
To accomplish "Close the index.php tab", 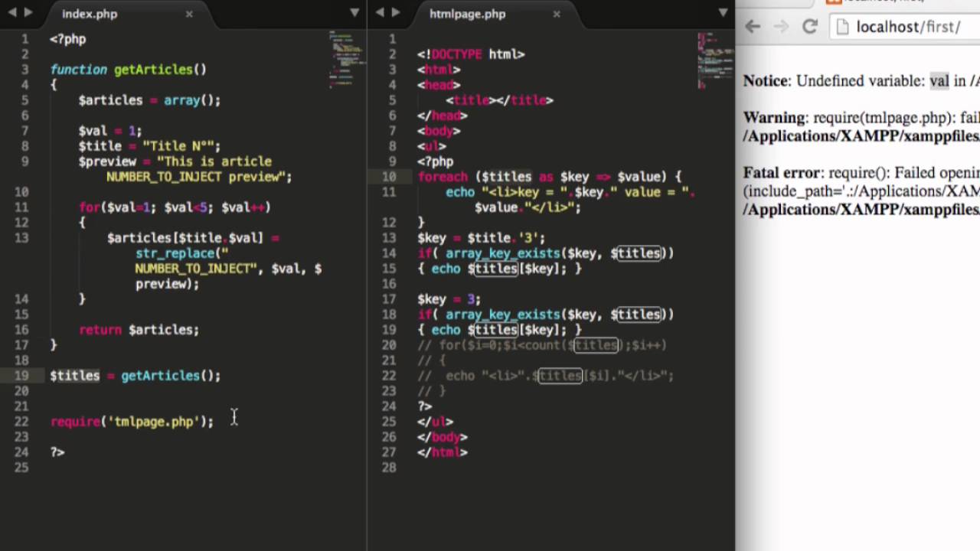I will click(189, 14).
